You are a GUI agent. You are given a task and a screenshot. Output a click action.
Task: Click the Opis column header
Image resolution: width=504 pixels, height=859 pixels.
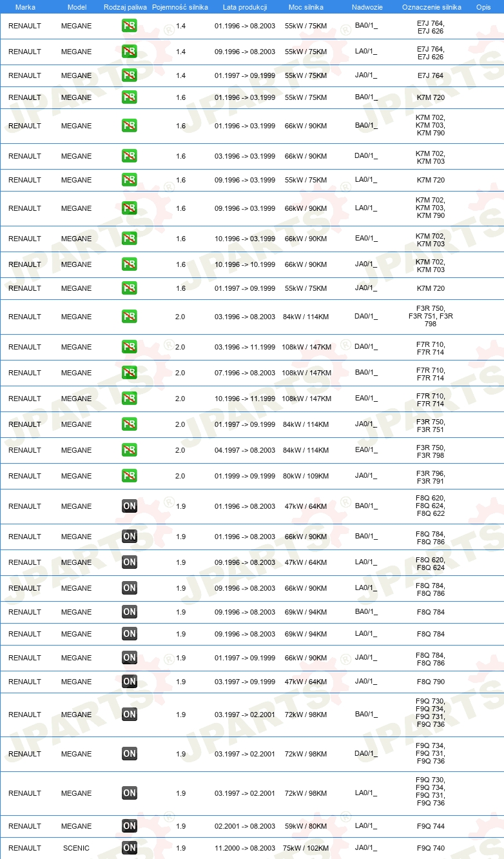coord(483,7)
